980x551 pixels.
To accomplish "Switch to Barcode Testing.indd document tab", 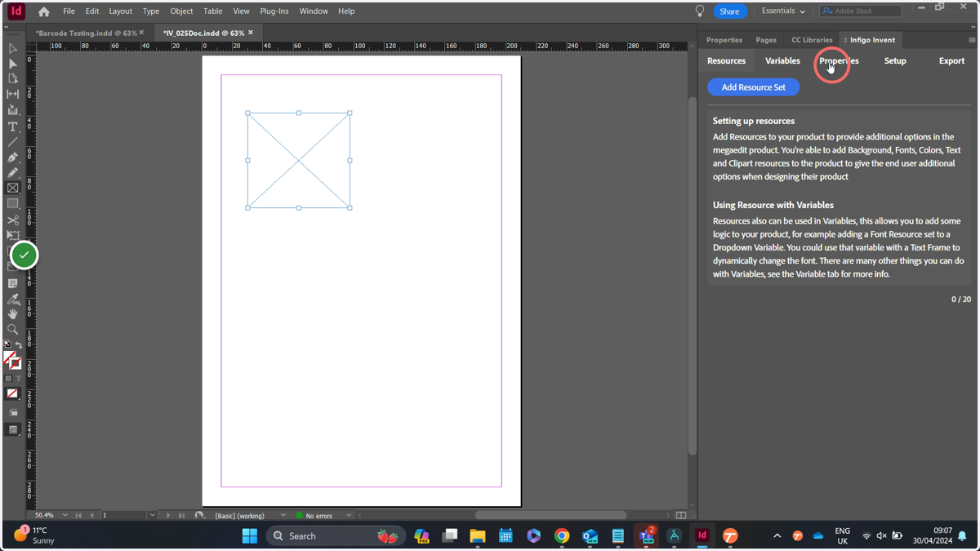I will click(x=86, y=33).
